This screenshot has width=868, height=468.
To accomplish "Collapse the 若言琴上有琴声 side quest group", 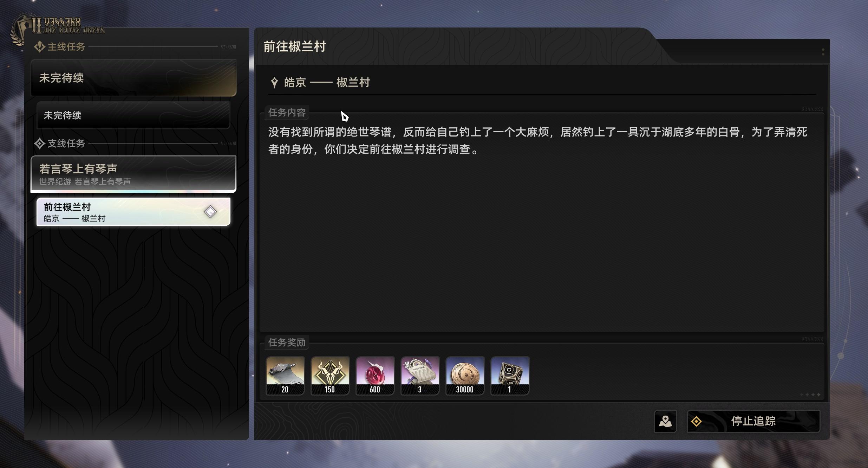I will pos(133,174).
